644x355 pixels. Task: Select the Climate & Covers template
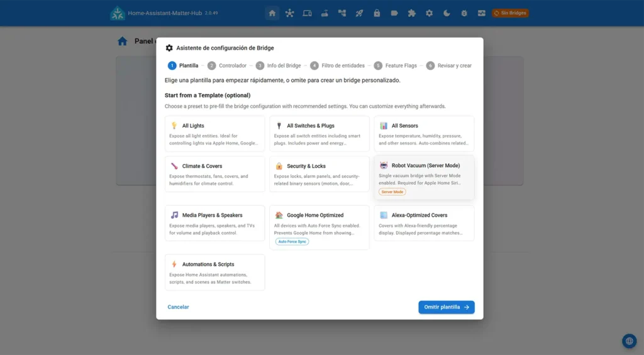[215, 174]
